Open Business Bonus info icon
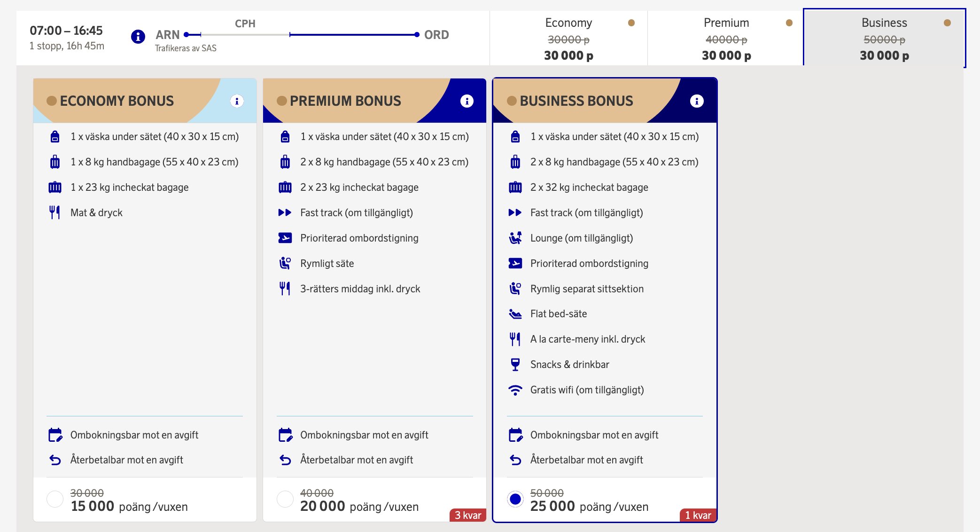The width and height of the screenshot is (980, 532). 696,101
